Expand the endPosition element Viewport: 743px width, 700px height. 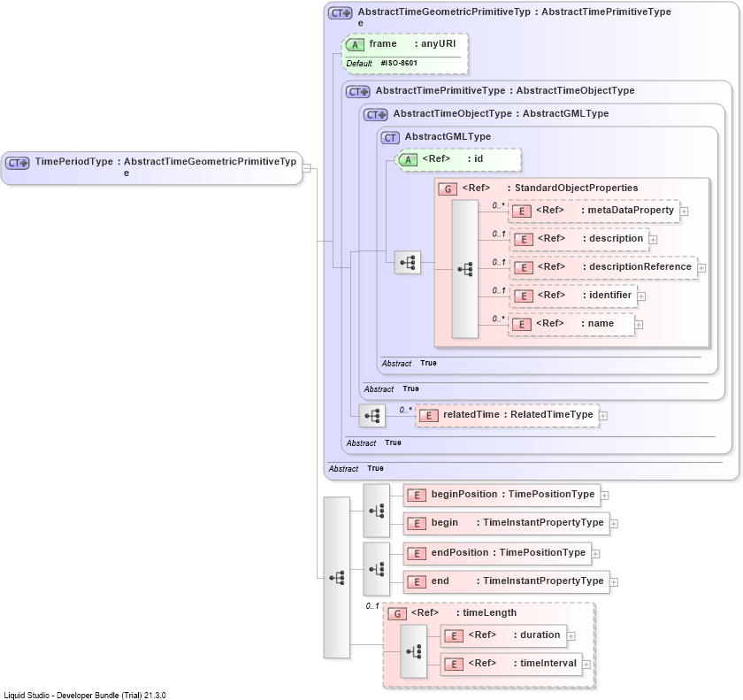click(595, 554)
